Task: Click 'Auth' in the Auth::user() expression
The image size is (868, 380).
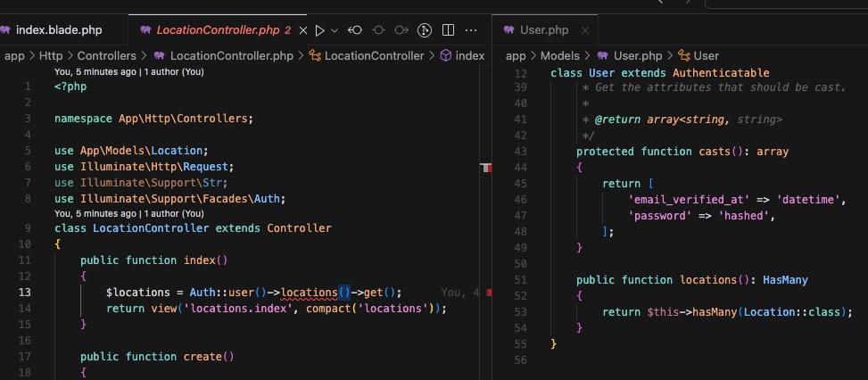Action: 203,292
